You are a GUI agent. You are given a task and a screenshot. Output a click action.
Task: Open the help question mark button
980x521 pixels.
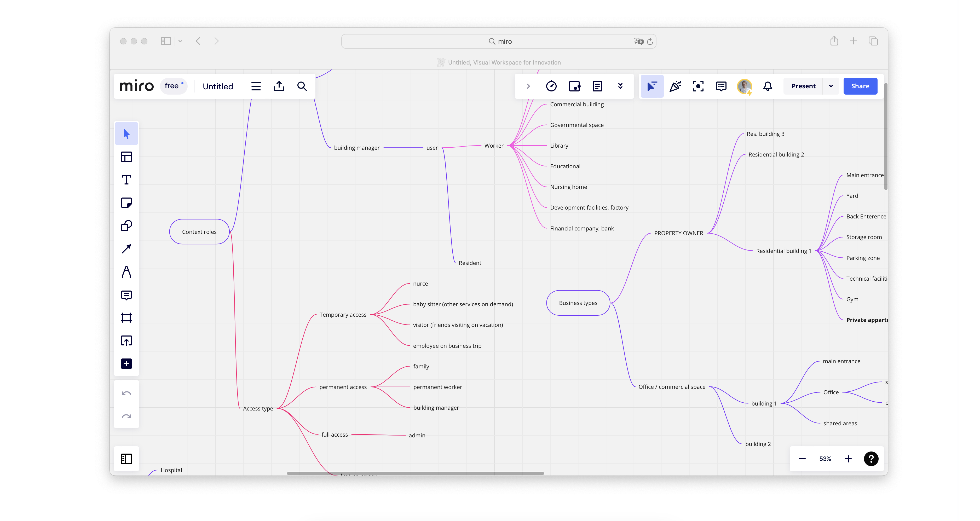[871, 459]
